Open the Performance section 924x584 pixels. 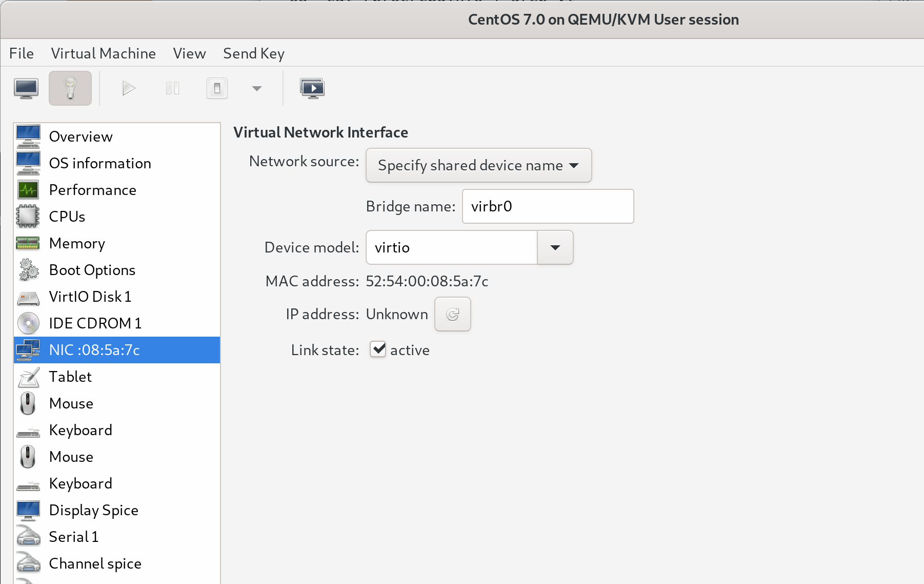click(117, 190)
